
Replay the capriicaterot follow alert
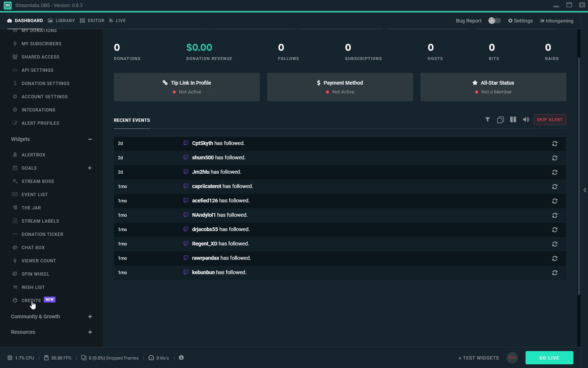(555, 187)
